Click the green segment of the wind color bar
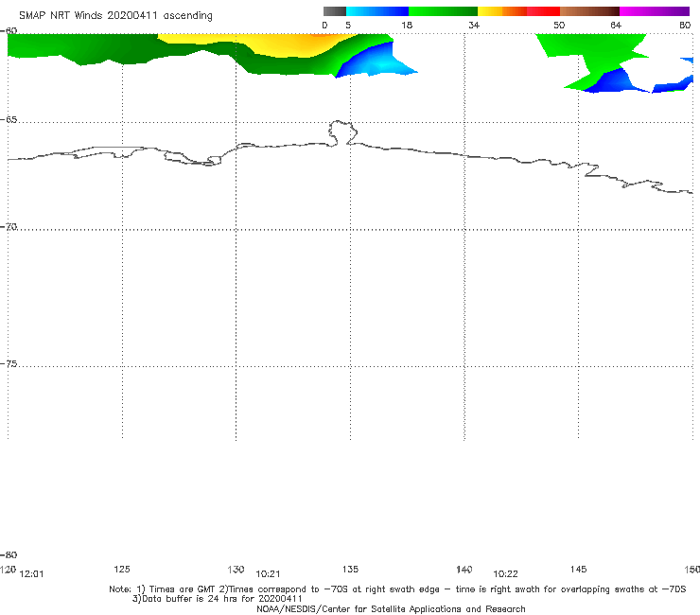Screen dimensions: 700x615 (x=443, y=11)
